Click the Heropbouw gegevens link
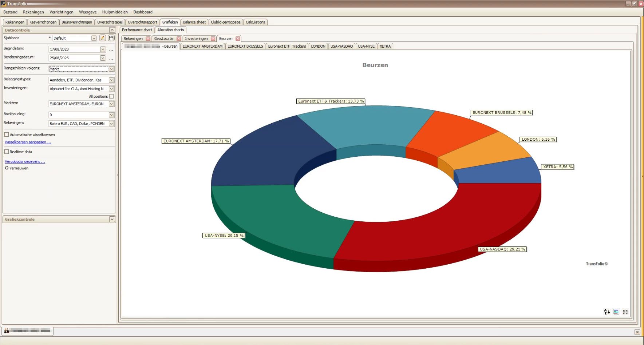644x345 pixels. [25, 161]
